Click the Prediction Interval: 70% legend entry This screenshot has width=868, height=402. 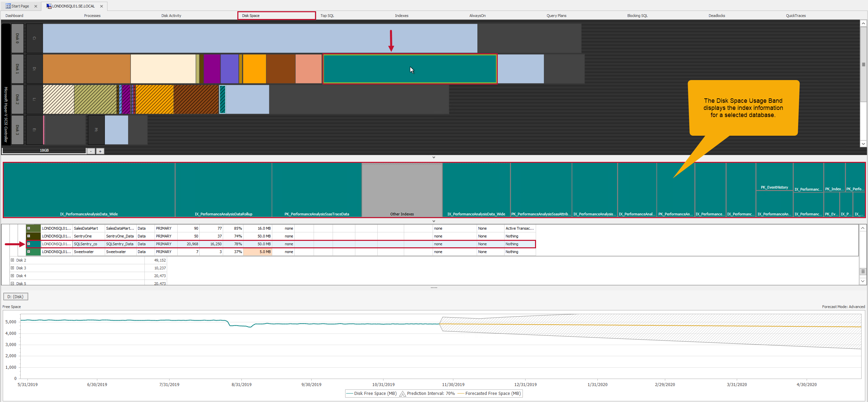point(427,394)
